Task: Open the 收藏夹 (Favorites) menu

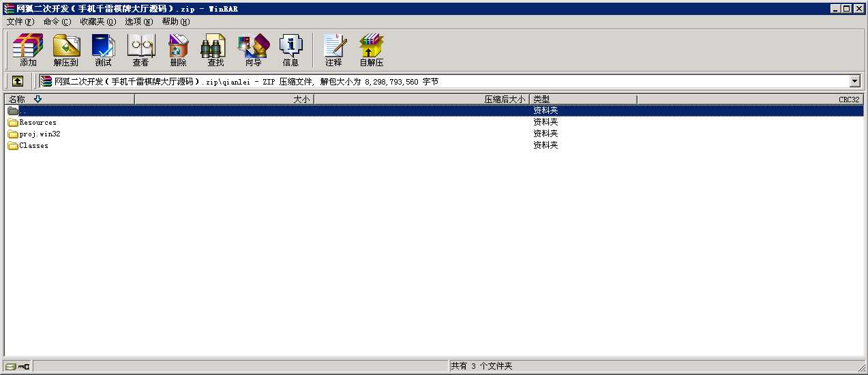Action: (x=98, y=22)
